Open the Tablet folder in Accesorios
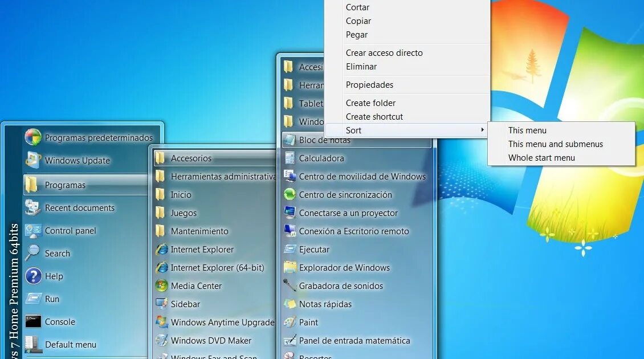The width and height of the screenshot is (644, 359). [x=304, y=103]
